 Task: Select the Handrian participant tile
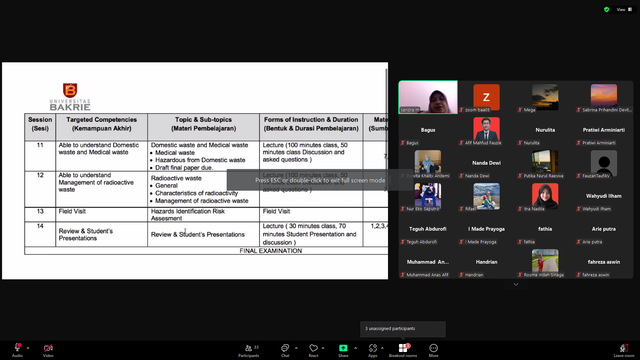click(x=487, y=262)
